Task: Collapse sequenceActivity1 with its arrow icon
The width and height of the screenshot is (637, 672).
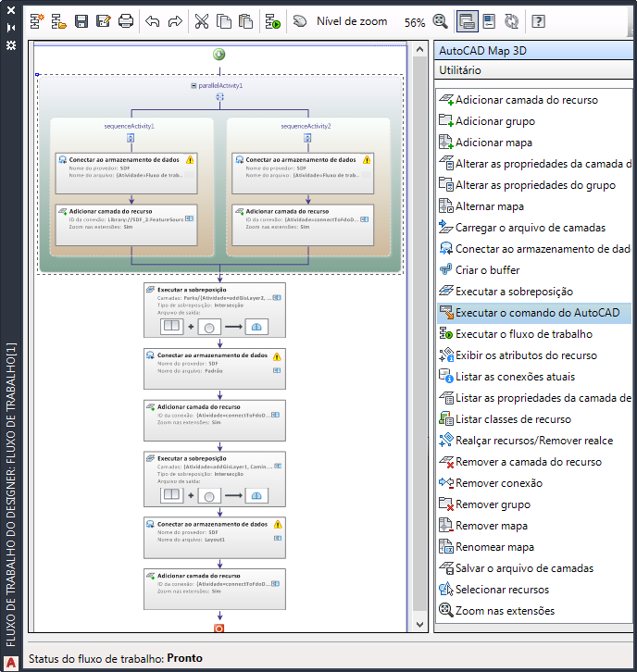Action: point(131,138)
